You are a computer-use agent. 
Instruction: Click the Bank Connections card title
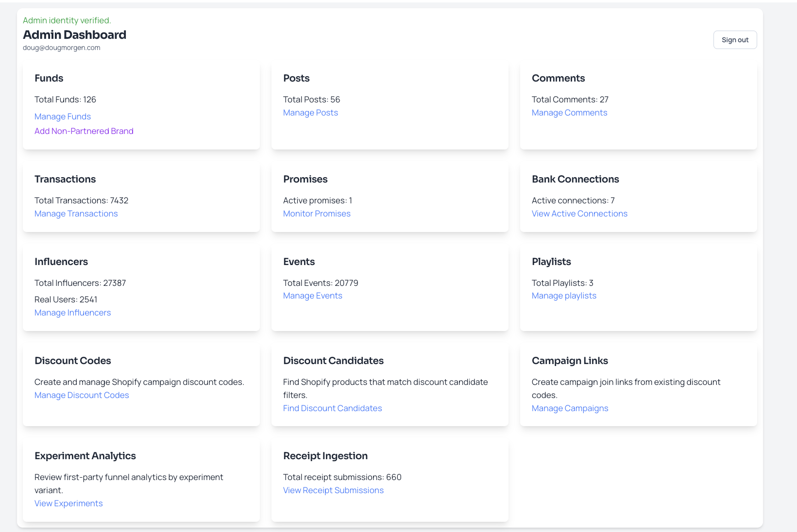point(575,179)
